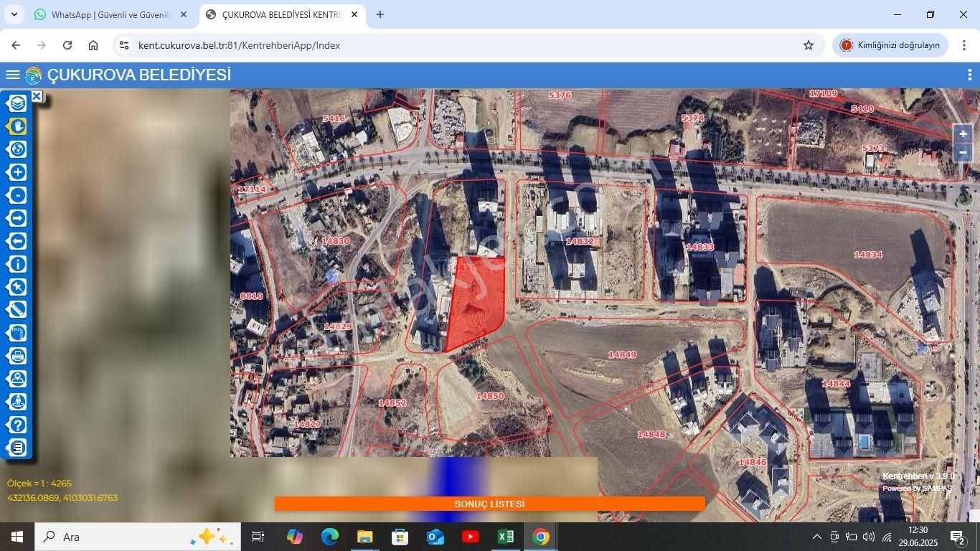Click the printer icon to print map
The image size is (980, 551).
click(x=17, y=356)
